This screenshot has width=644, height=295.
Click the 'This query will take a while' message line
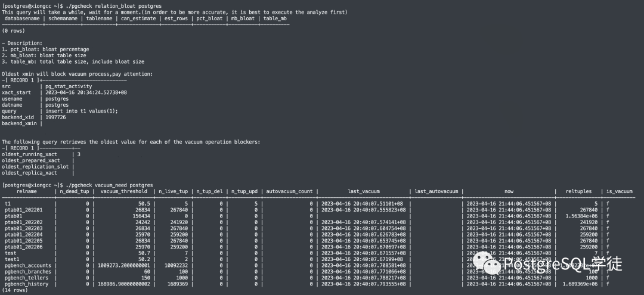click(x=175, y=13)
